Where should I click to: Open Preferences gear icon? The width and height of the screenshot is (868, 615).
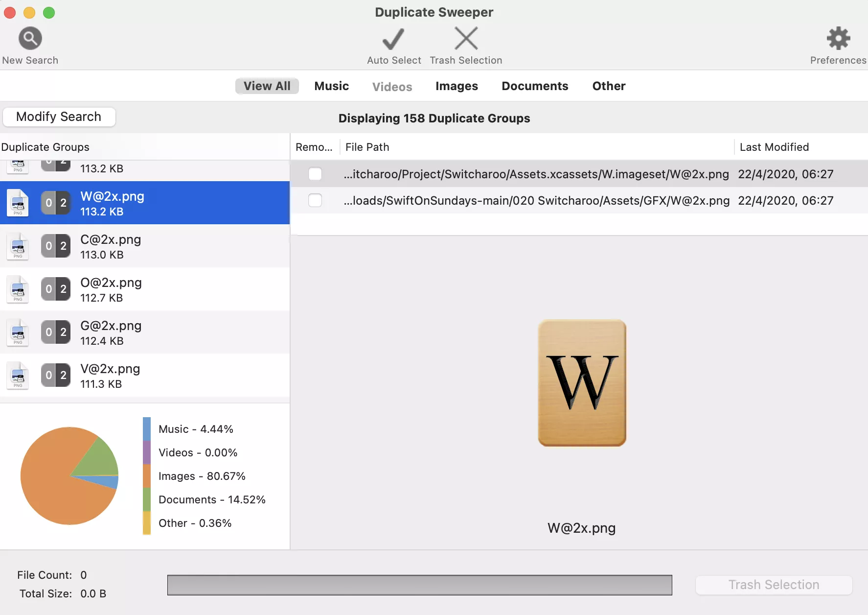[x=838, y=38]
